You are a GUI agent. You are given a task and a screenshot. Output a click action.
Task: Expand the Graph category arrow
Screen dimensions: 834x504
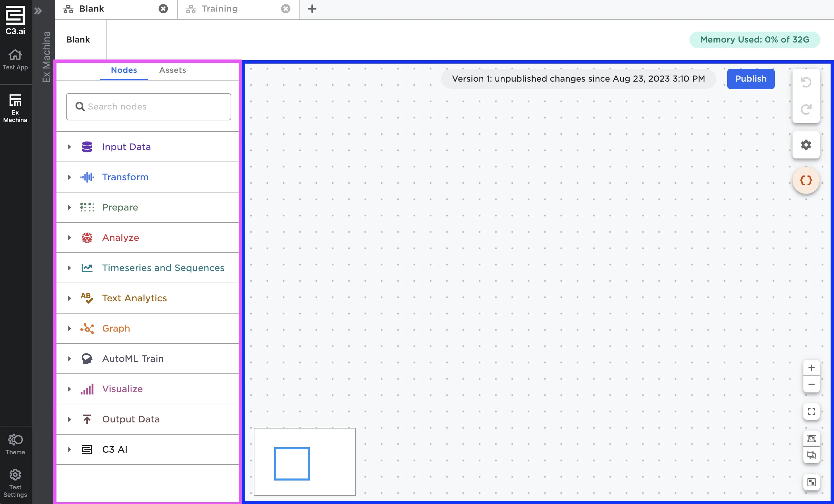point(69,329)
